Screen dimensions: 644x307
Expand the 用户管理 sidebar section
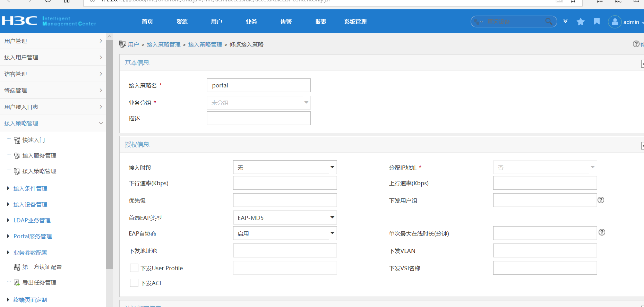point(53,41)
